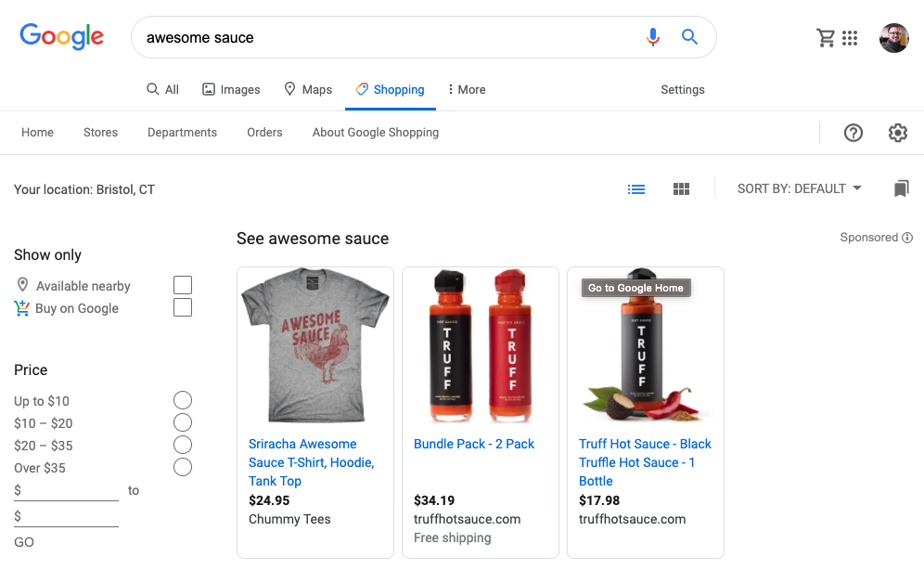Switch to the Images tab
The image size is (924, 570).
coord(231,89)
